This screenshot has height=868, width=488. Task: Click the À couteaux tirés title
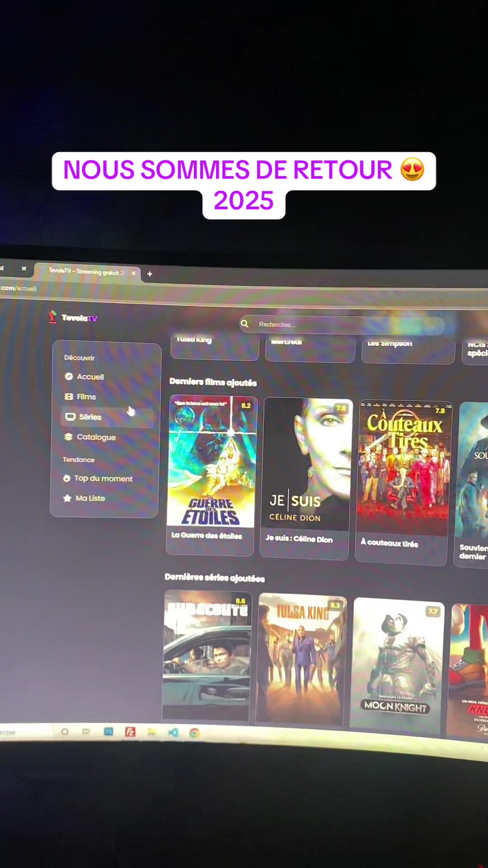tap(389, 543)
